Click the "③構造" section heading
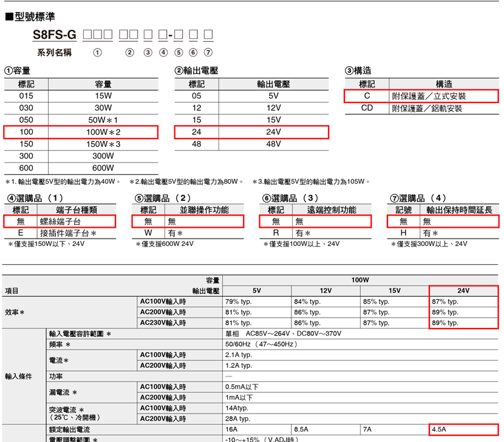The width and height of the screenshot is (504, 442). pos(358,70)
